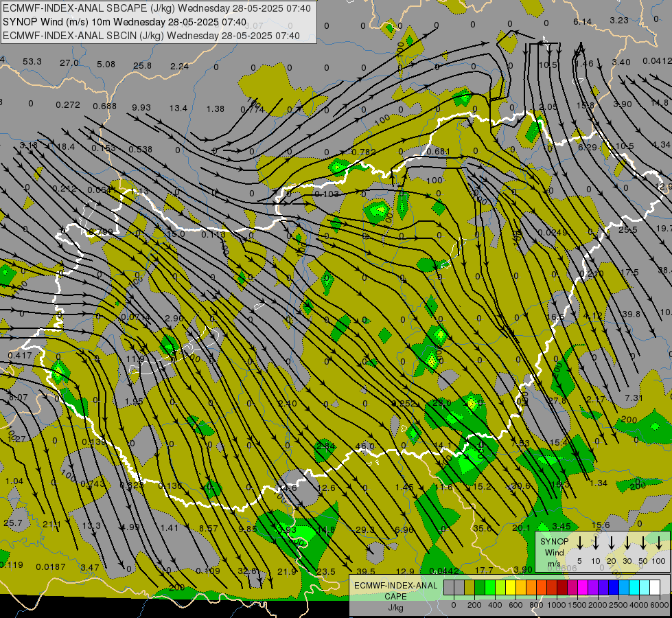Click the map value 14.1
Image resolution: width=672 pixels, height=618 pixels.
click(x=443, y=445)
